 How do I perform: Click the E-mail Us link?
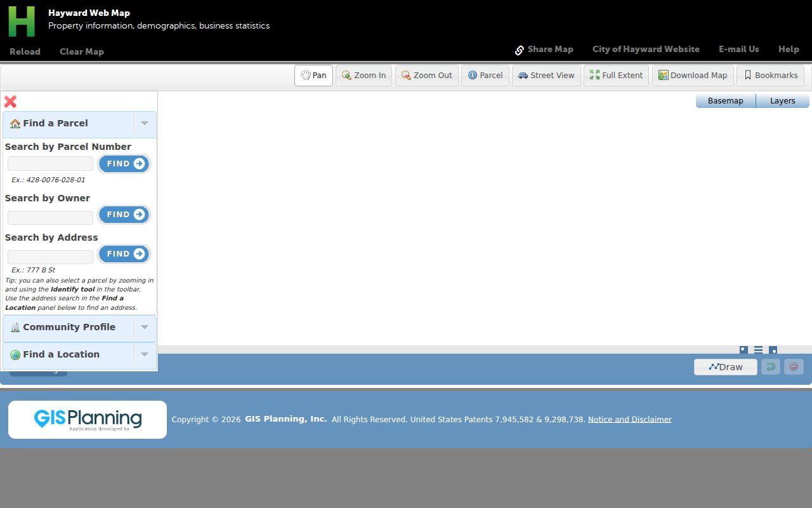click(x=739, y=50)
